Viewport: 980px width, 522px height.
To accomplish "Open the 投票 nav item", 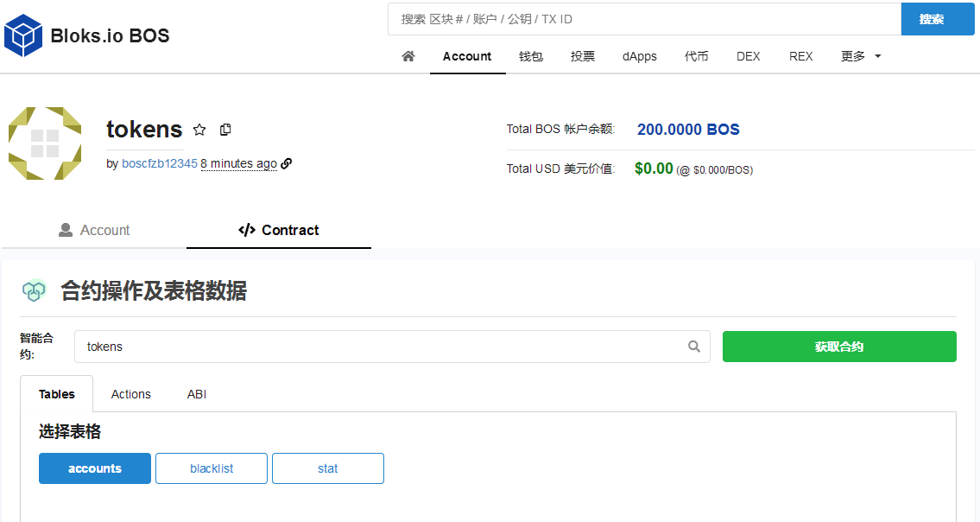I will (x=583, y=56).
